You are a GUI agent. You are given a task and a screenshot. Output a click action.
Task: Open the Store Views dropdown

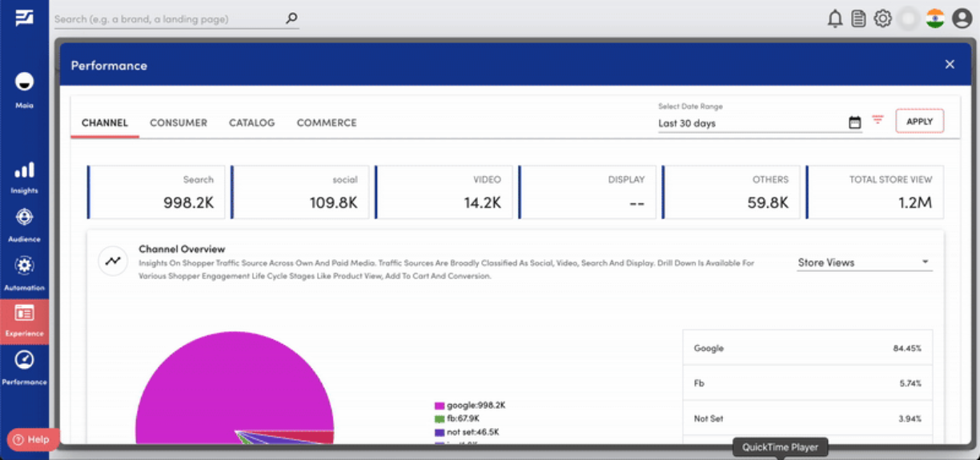point(865,262)
